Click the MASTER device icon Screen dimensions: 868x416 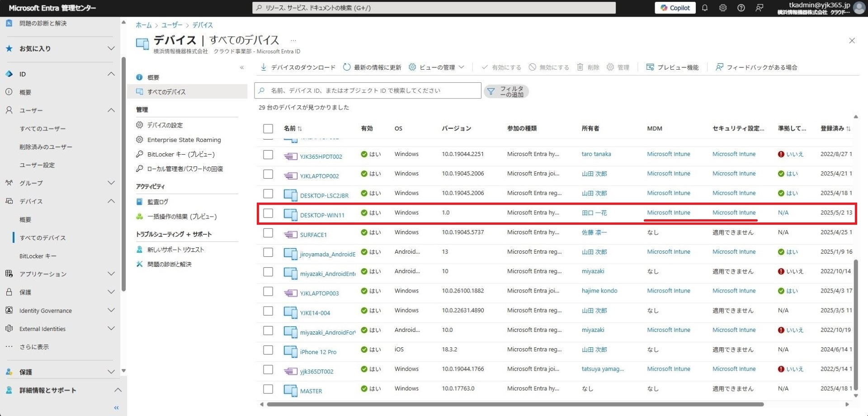pos(290,390)
